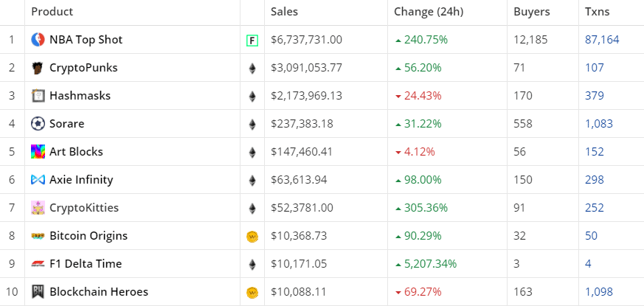The image size is (644, 306).
Task: Click the Ethereum icon in CryptoPunks row
Action: pos(252,68)
